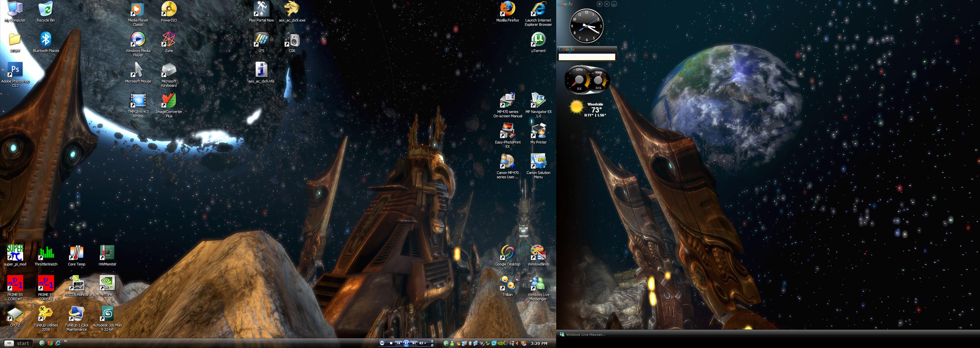Screen dimensions: 980x348
Task: Select the TuneUp 1-Click Maintenance shortcut
Action: pos(76,319)
